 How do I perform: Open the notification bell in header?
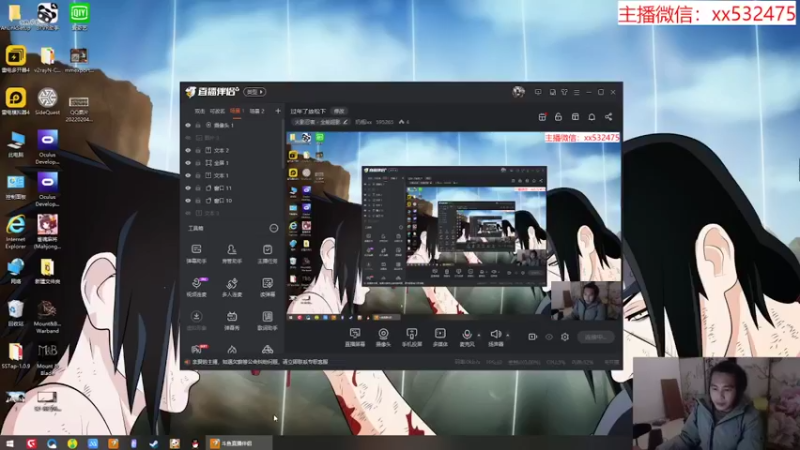point(592,117)
